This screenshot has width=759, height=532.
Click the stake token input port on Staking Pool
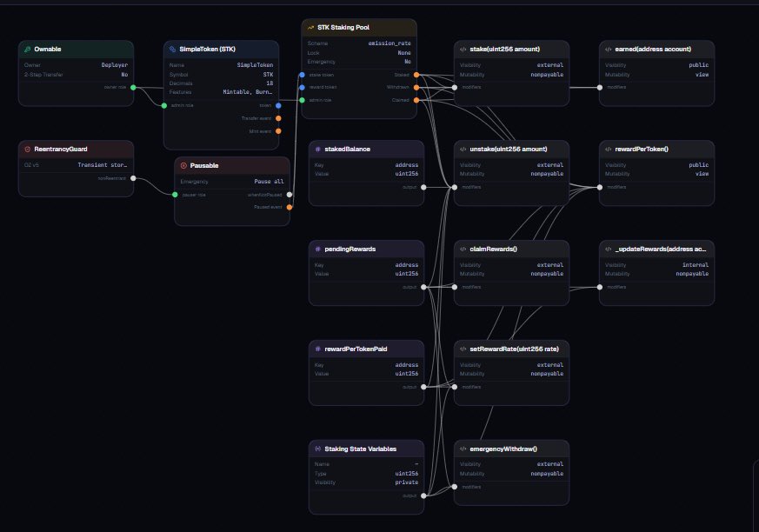pos(302,75)
